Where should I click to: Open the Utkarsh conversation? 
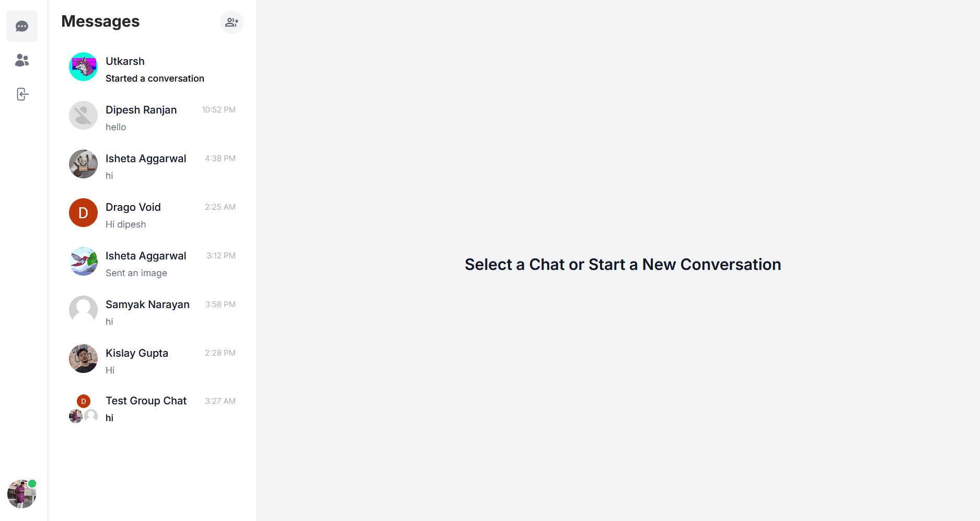tap(155, 69)
